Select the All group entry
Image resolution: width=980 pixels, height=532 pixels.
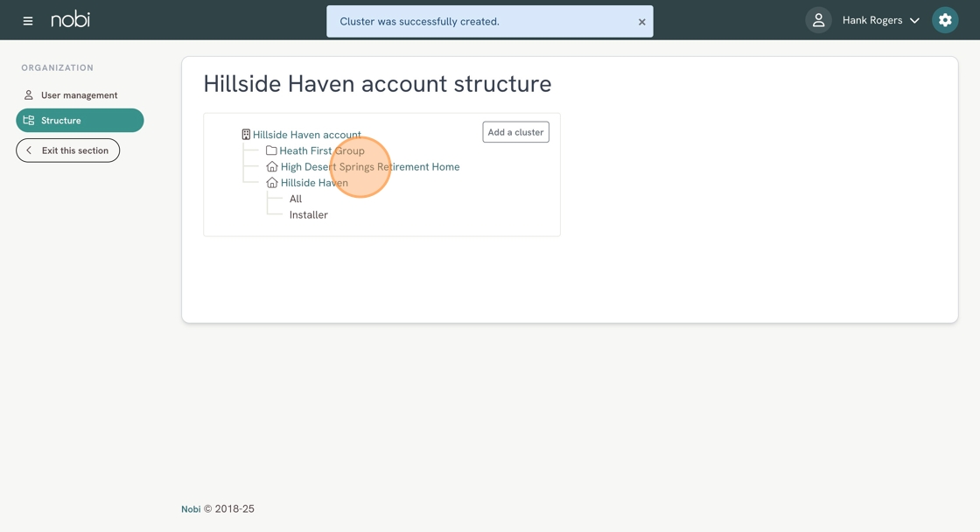pos(296,199)
